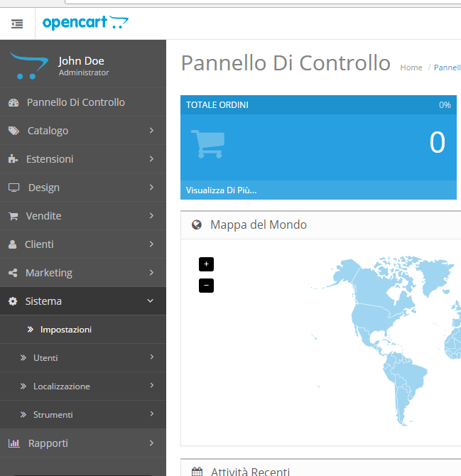Screen dimensions: 461x476
Task: Open the Rapporti menu item
Action: pos(83,443)
